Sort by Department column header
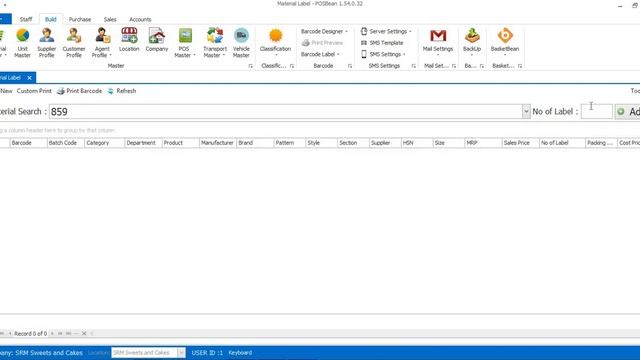 click(143, 143)
